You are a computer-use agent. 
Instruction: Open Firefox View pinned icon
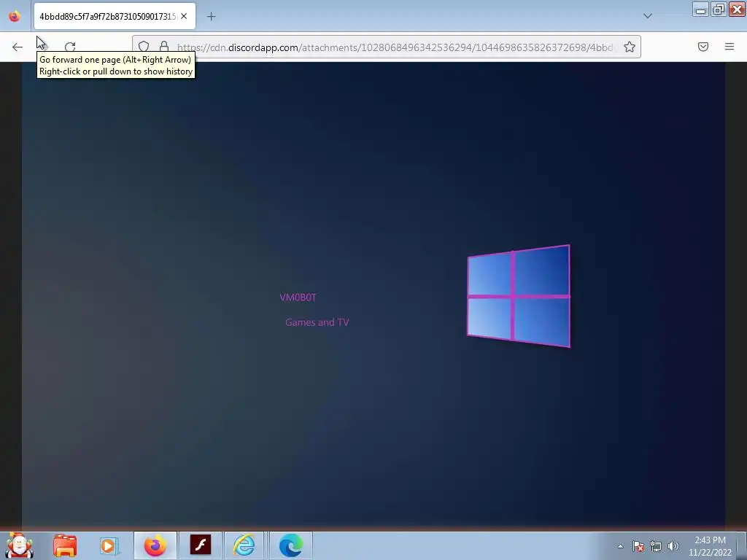pos(15,16)
